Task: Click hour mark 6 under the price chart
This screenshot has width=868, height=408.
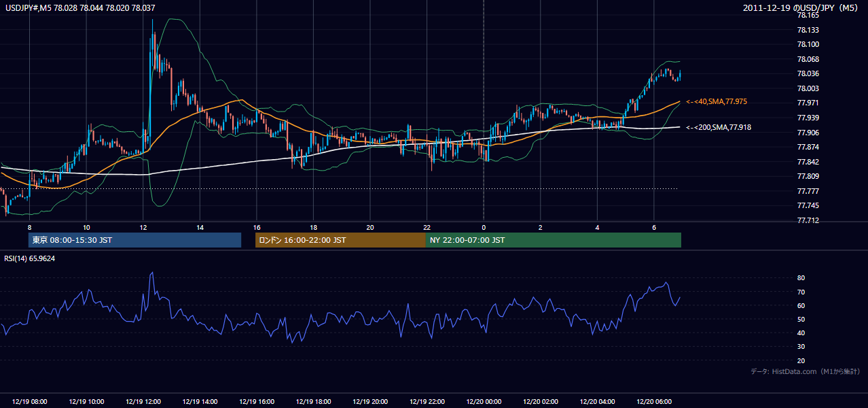Action: (x=654, y=227)
